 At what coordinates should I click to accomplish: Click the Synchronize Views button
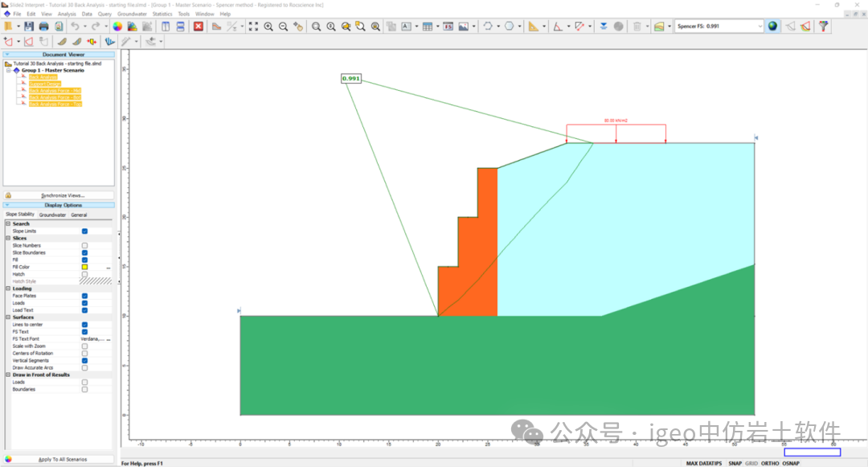pyautogui.click(x=63, y=195)
